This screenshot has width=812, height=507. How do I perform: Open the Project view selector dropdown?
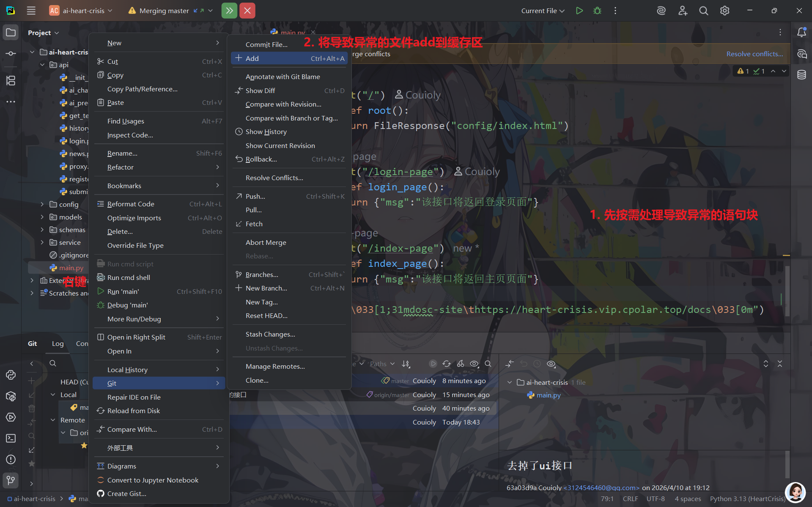(43, 33)
